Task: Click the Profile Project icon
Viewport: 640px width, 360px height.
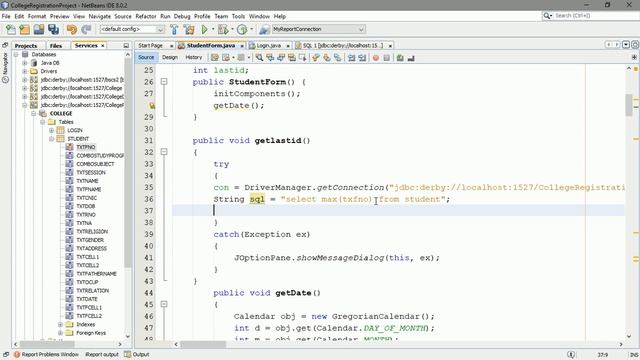Action: click(242, 29)
